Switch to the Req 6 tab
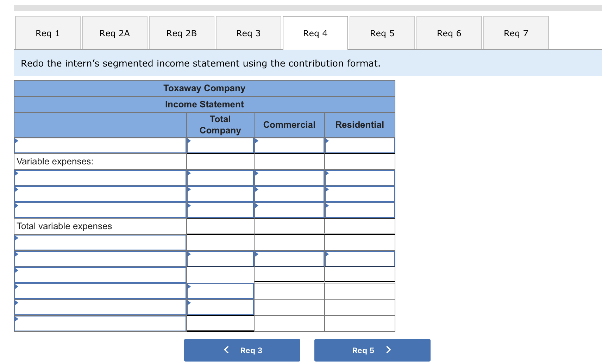This screenshot has height=364, width=602. (449, 32)
